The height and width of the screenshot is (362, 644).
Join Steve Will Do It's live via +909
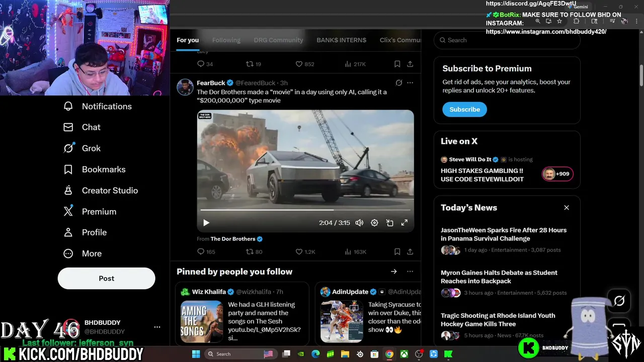tap(557, 174)
